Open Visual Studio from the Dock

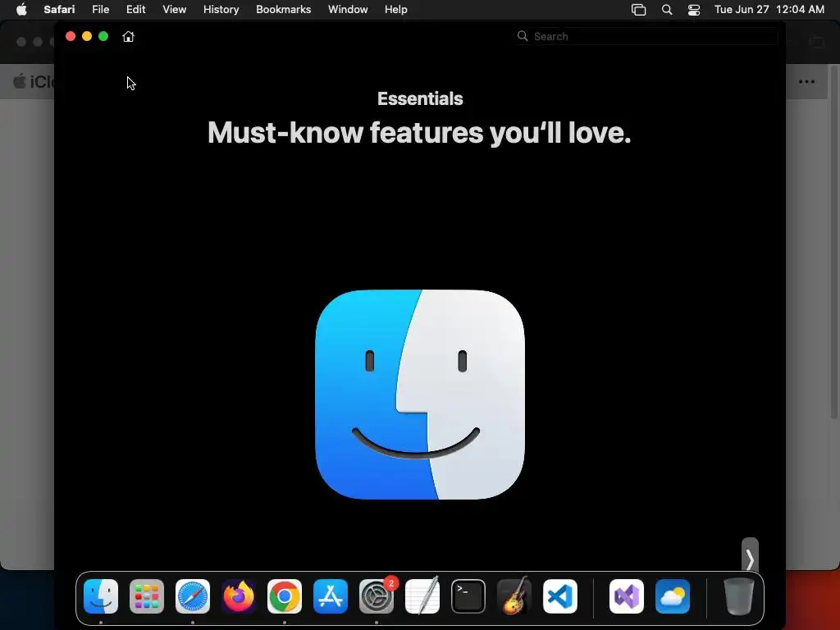pos(627,596)
